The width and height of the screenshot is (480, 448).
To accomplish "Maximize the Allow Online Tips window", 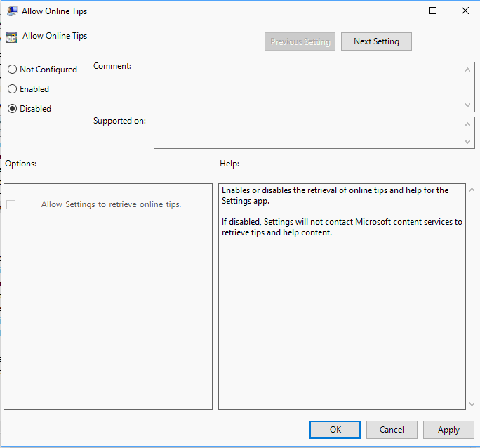I will (x=433, y=11).
